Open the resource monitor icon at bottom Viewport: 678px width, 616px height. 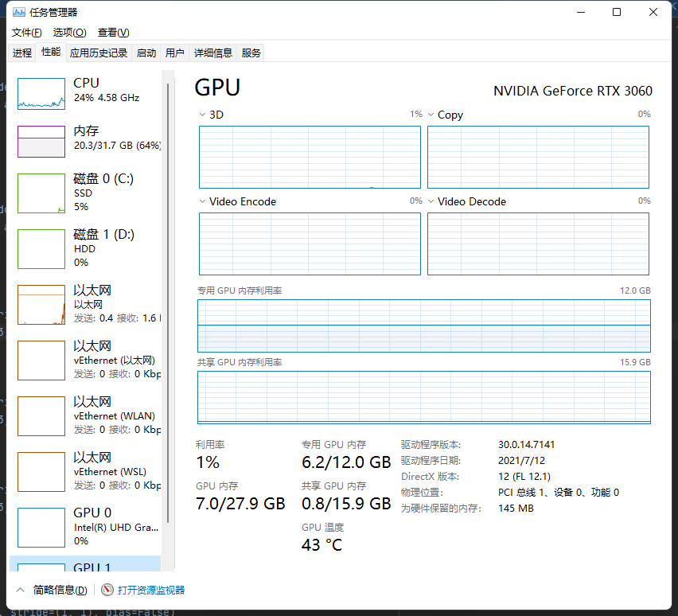pyautogui.click(x=107, y=590)
